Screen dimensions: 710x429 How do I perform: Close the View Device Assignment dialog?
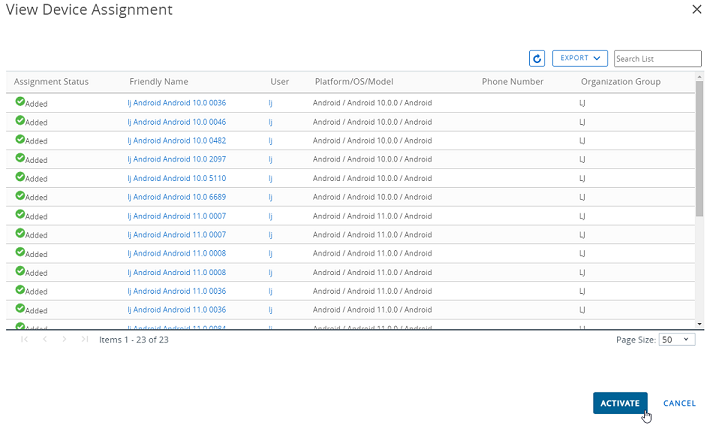tap(697, 9)
